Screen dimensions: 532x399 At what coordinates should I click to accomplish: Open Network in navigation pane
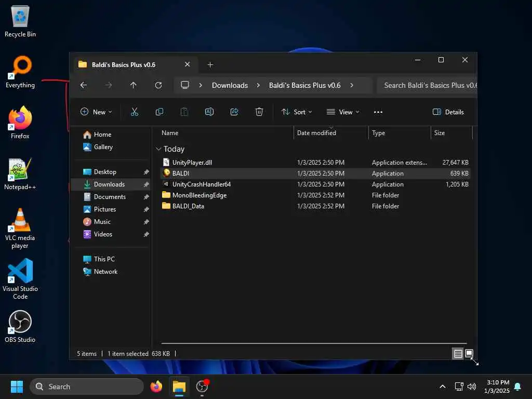pos(105,271)
